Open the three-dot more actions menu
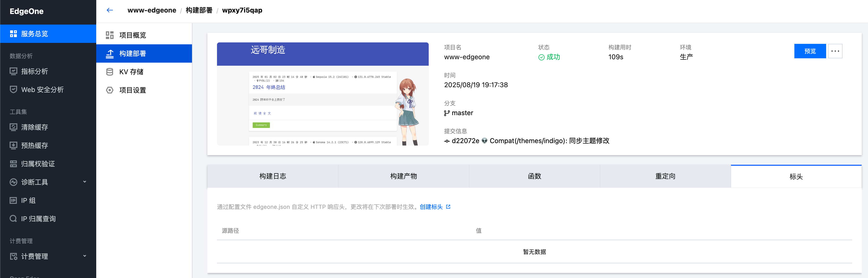Image resolution: width=868 pixels, height=278 pixels. (x=835, y=51)
